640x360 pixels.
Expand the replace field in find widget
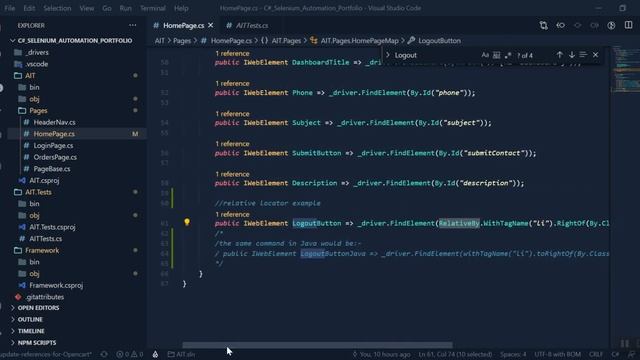pyautogui.click(x=387, y=55)
